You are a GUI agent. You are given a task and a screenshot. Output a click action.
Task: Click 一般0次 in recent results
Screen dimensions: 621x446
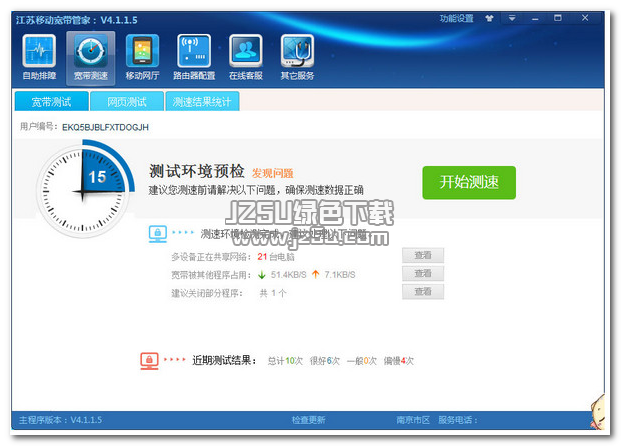(362, 361)
